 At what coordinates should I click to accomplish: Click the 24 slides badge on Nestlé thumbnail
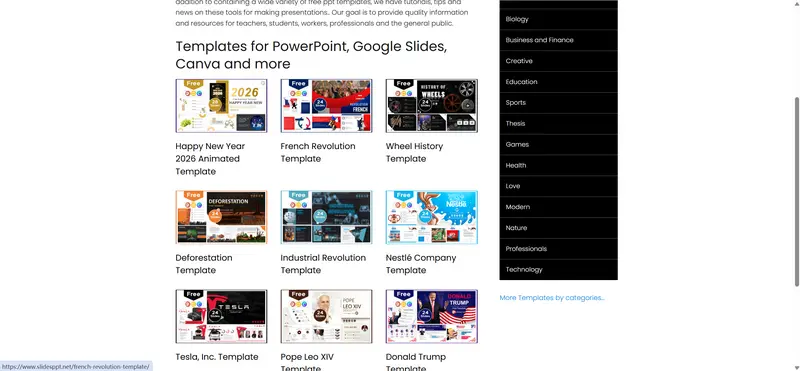point(425,217)
